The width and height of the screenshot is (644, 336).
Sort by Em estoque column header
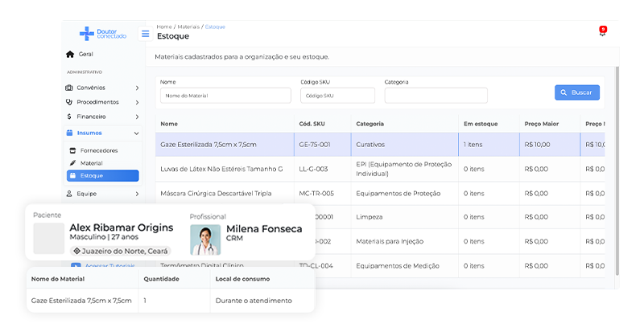coord(481,124)
